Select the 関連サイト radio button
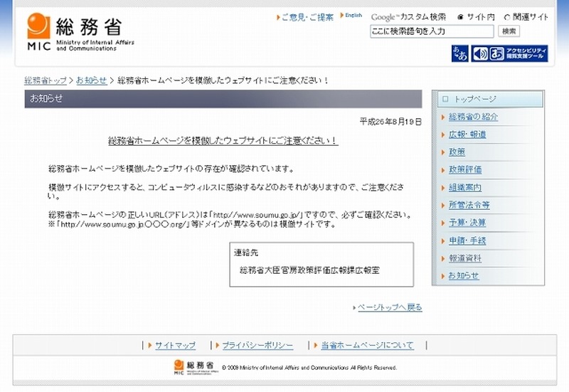 (507, 17)
